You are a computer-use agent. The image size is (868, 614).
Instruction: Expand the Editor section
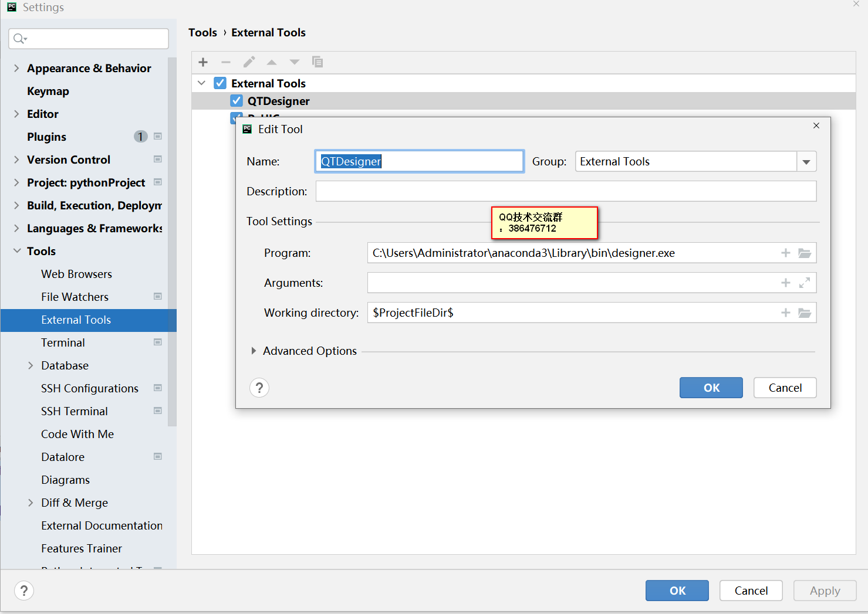pyautogui.click(x=16, y=114)
